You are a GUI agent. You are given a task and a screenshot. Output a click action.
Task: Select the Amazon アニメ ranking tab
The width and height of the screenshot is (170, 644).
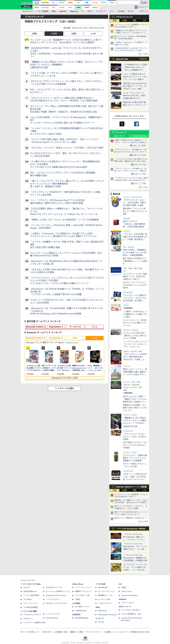94,338
